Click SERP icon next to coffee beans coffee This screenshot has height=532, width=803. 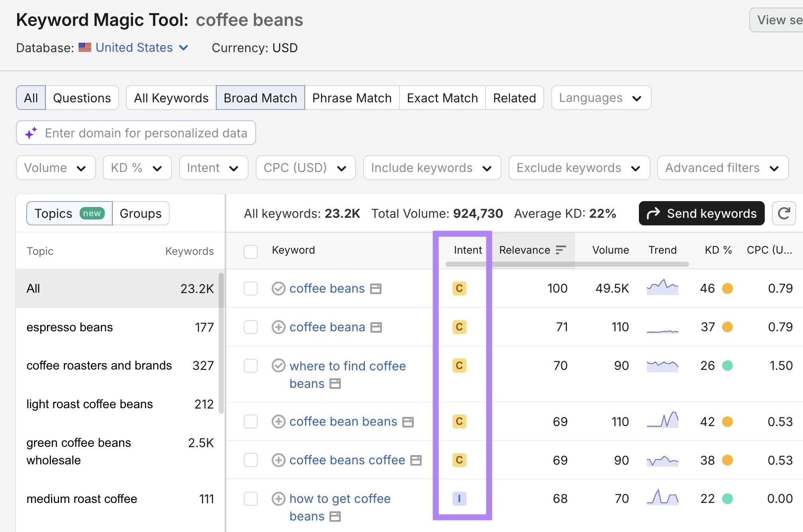point(416,461)
